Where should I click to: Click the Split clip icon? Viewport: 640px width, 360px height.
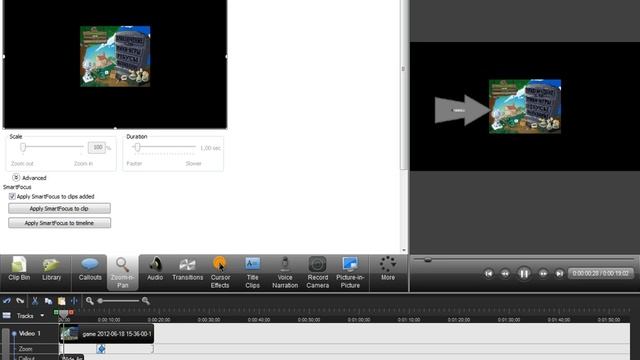click(x=74, y=301)
